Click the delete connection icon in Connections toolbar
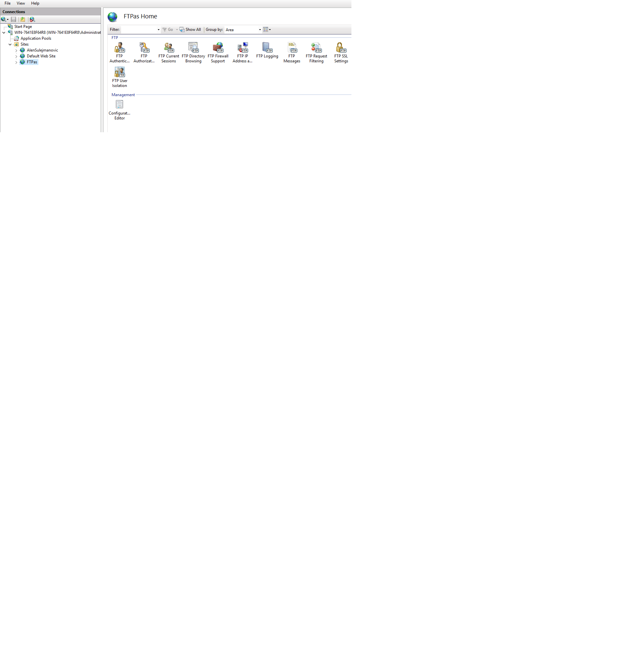This screenshot has width=630, height=672. (x=32, y=19)
